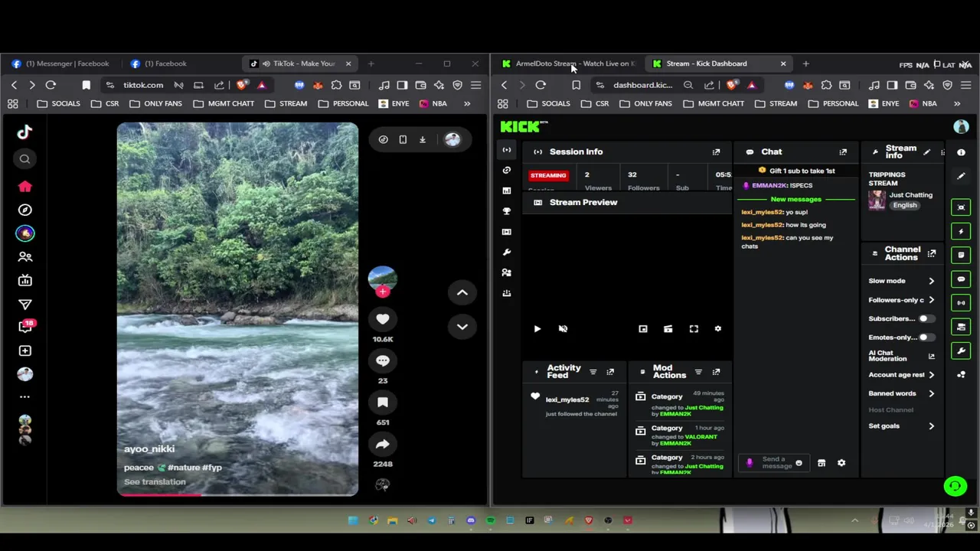Open TikTok Messages paper-plane icon
Viewport: 980px width, 551px height.
(x=24, y=305)
